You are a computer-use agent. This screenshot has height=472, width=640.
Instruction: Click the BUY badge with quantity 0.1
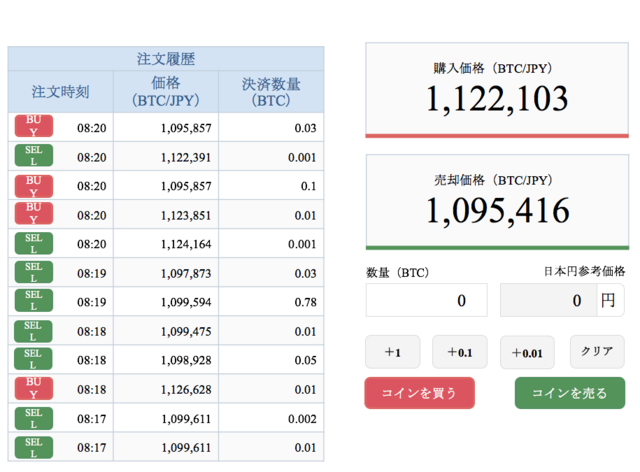[x=33, y=185]
